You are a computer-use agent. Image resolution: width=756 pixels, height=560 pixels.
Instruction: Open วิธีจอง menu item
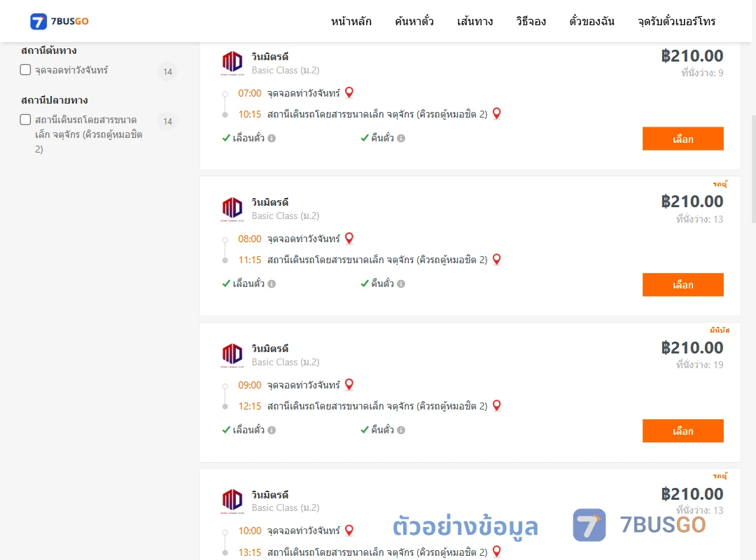(x=531, y=21)
